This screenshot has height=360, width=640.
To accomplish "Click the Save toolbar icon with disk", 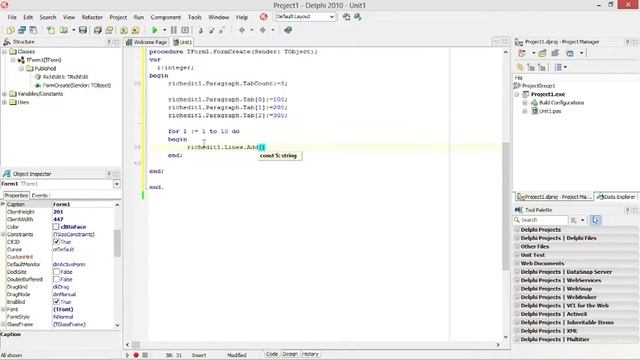I will tap(83, 30).
